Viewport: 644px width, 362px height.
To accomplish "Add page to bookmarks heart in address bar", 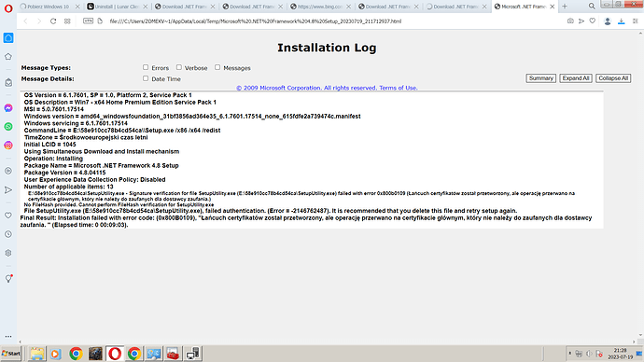I will (593, 21).
